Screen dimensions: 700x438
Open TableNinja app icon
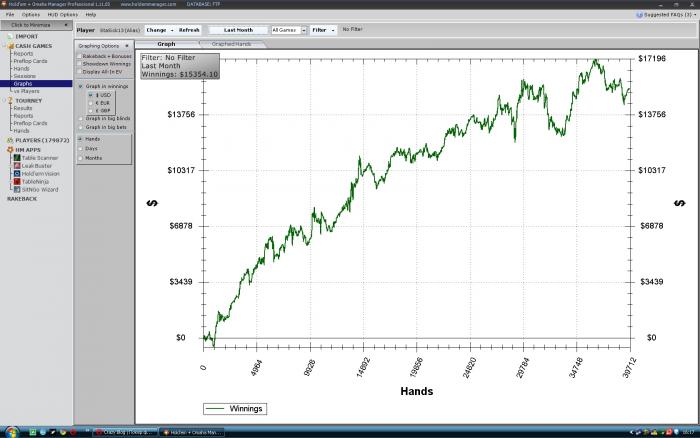pyautogui.click(x=17, y=182)
